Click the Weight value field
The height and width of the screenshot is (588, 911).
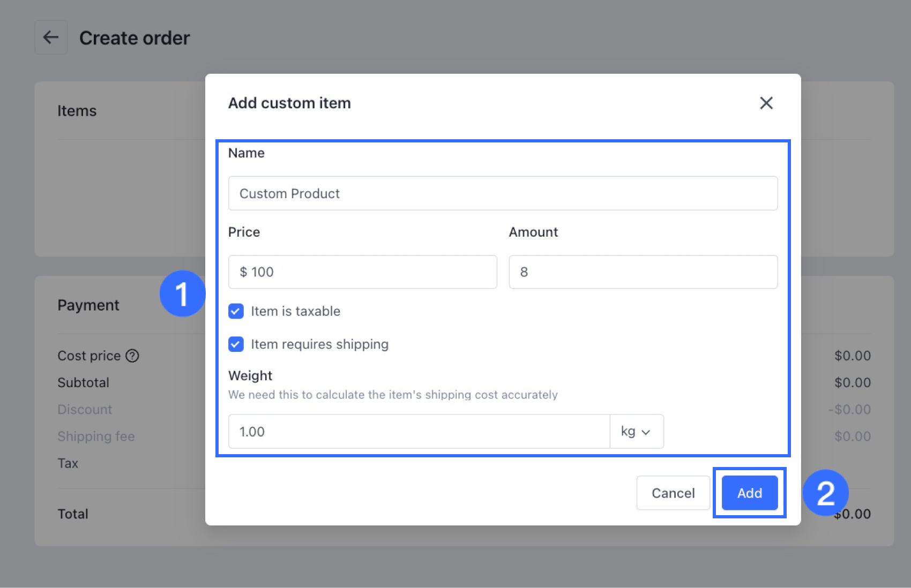[x=419, y=432]
